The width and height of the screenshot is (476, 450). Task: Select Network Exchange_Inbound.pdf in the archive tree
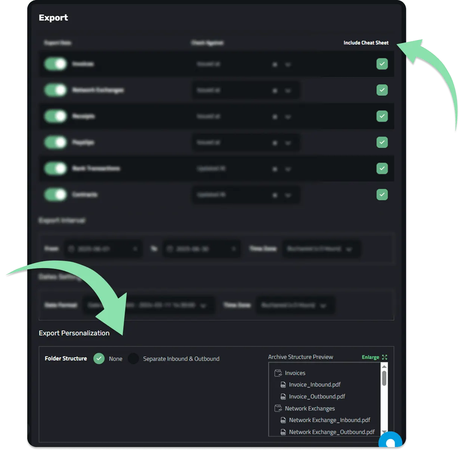[330, 420]
